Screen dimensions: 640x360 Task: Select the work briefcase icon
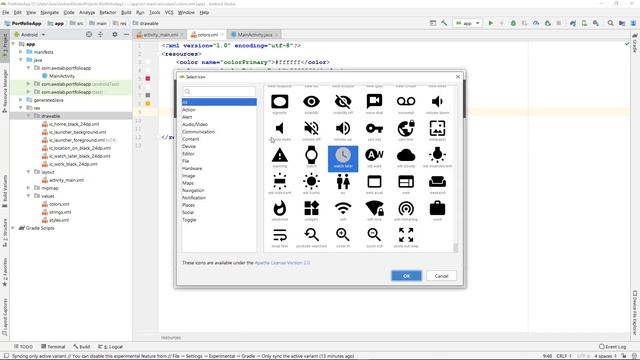coord(437,209)
